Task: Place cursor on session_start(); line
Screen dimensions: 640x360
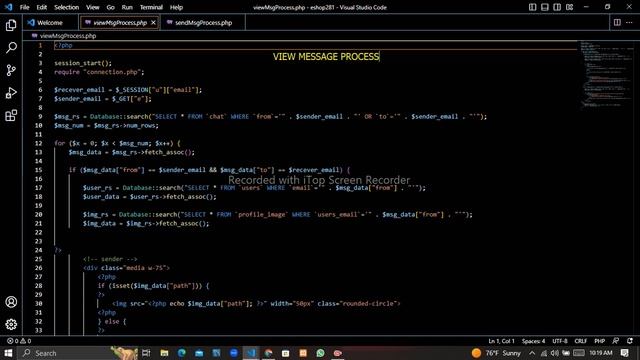Action: tap(83, 63)
